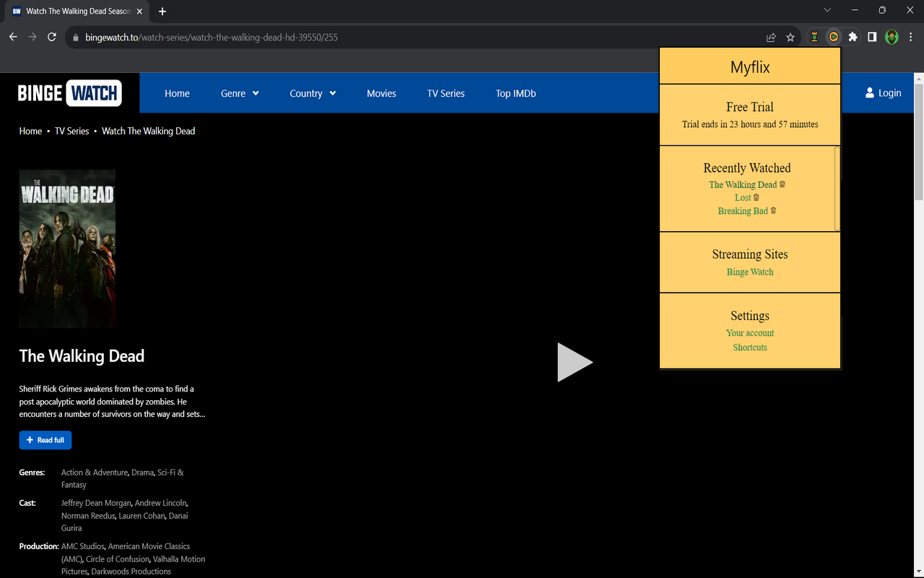Open Breaking Bad from Recently Watched

(x=743, y=210)
